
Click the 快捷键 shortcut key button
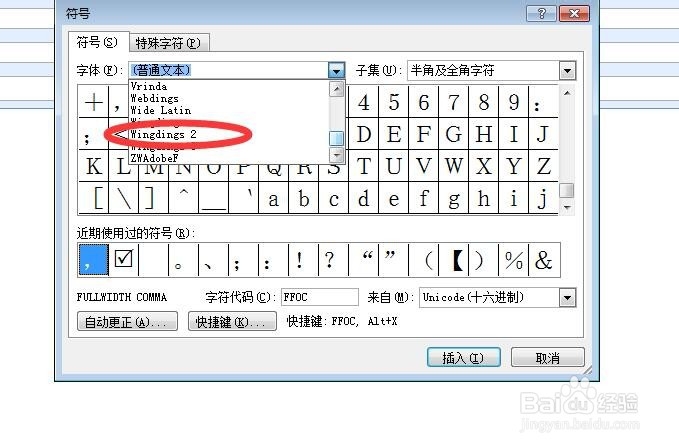(x=232, y=322)
